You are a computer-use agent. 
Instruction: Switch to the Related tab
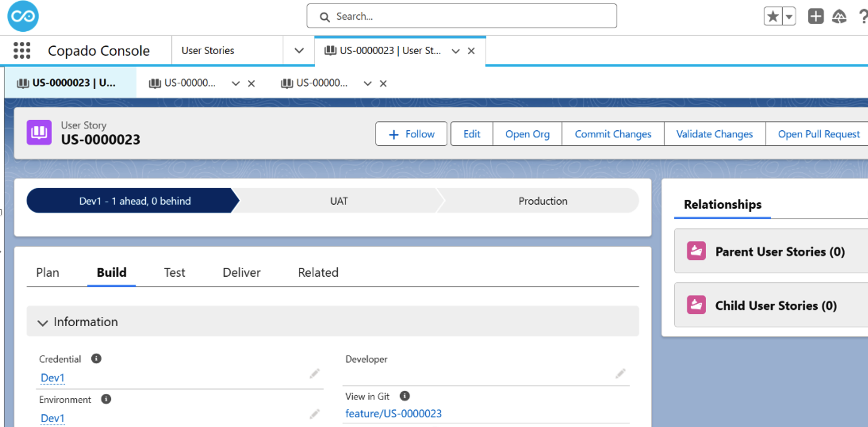(x=318, y=273)
